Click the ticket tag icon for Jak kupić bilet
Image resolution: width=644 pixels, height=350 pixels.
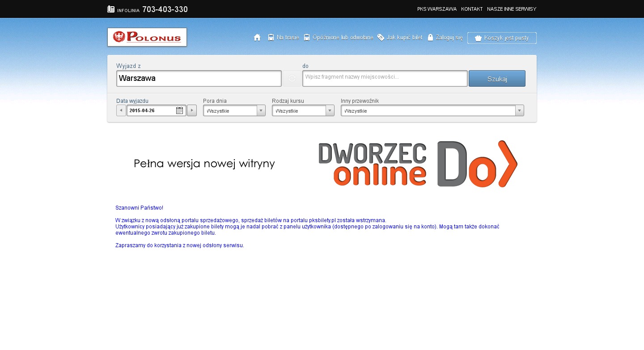click(381, 38)
